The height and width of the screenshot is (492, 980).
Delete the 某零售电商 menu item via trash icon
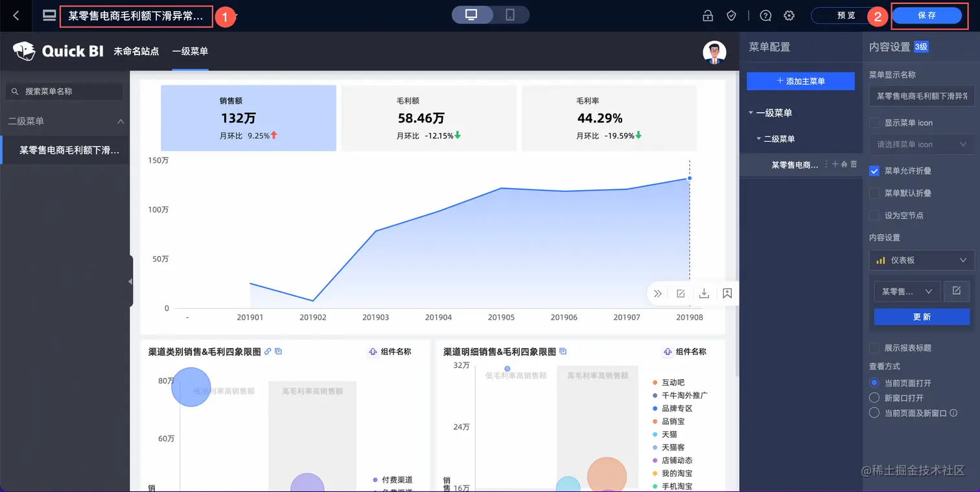(x=854, y=165)
